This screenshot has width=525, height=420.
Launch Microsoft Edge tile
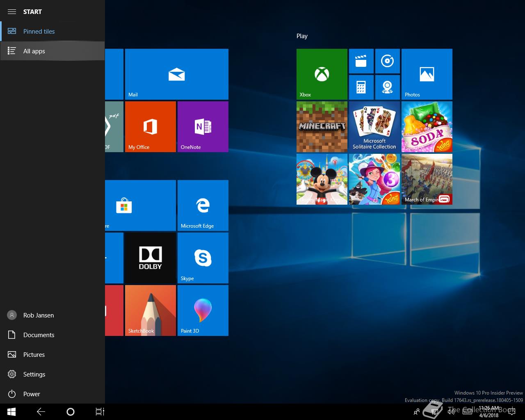[x=203, y=205]
